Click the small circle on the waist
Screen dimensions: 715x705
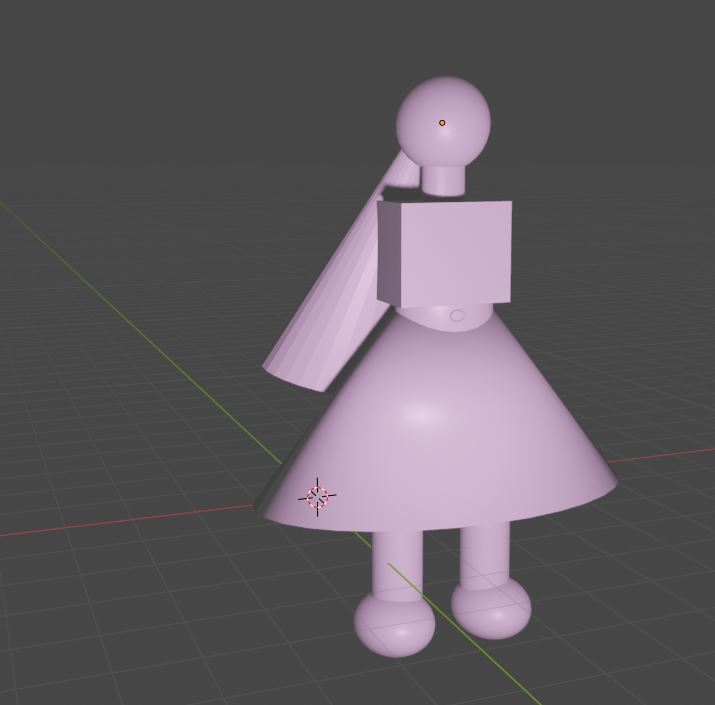tap(457, 315)
